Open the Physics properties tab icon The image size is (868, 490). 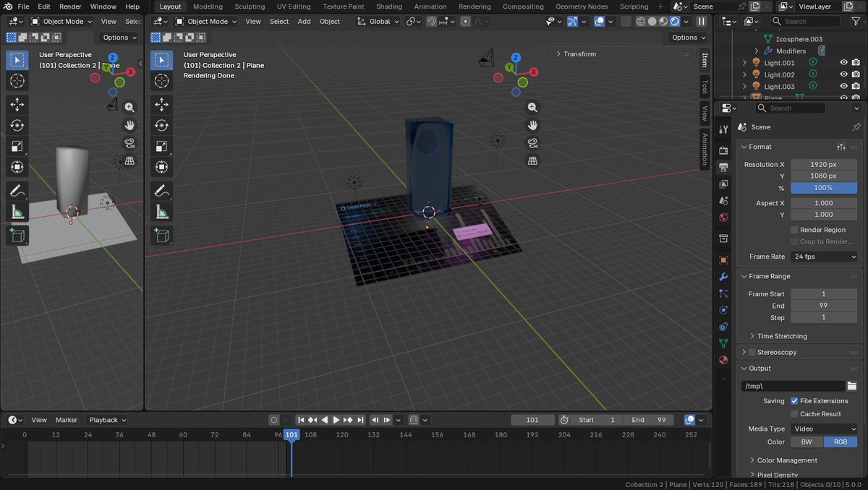pos(723,310)
